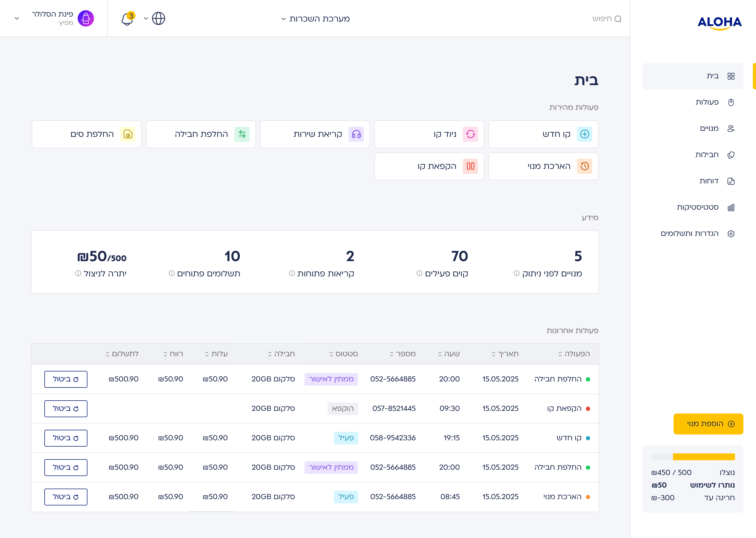This screenshot has height=538, width=756.
Task: Expand the language chevron next to globe
Action: point(146,19)
